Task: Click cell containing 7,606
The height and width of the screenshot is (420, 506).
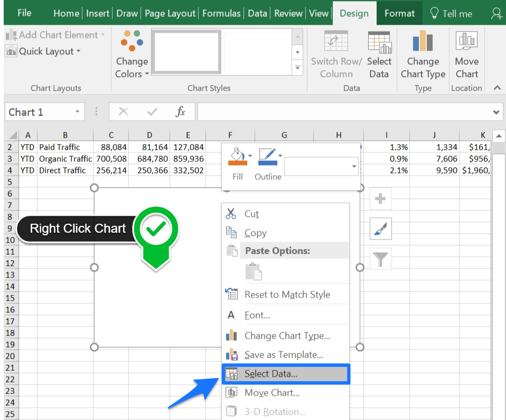Action: [x=434, y=159]
